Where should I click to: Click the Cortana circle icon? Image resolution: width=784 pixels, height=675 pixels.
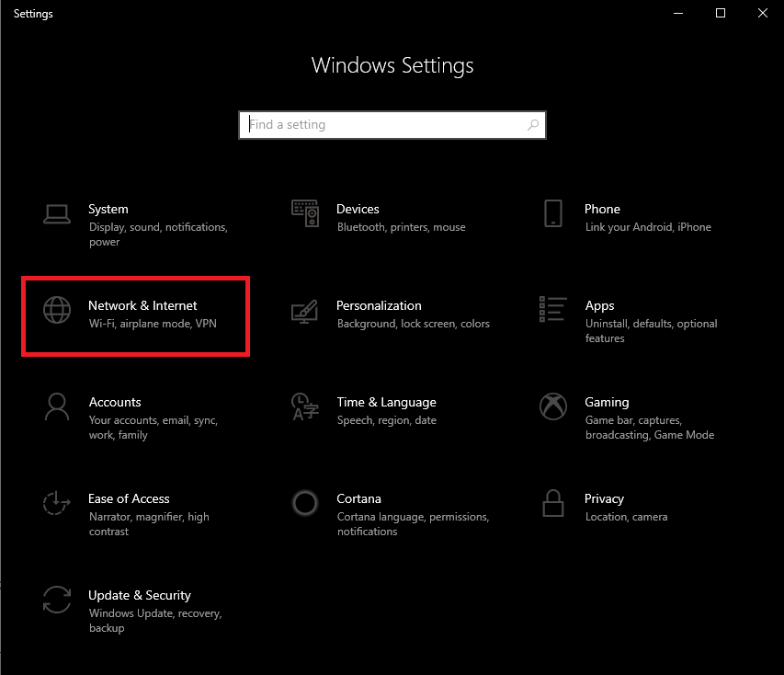[x=305, y=503]
